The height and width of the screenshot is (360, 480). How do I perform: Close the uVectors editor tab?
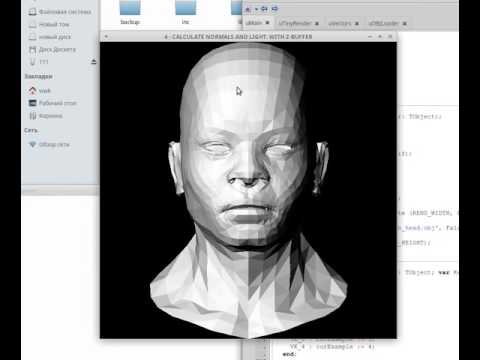click(x=357, y=23)
